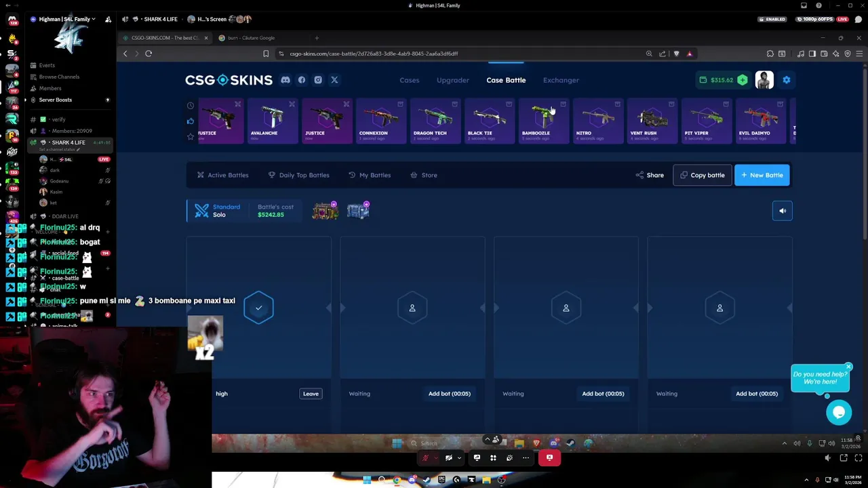Pop out the stream window
Screen dimensions: 868x488
[x=844, y=458]
